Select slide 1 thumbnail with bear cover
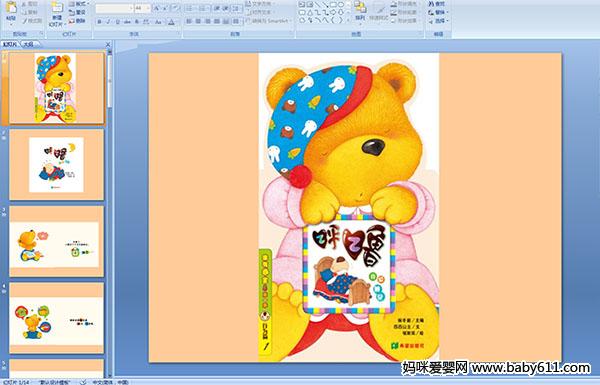 point(57,88)
